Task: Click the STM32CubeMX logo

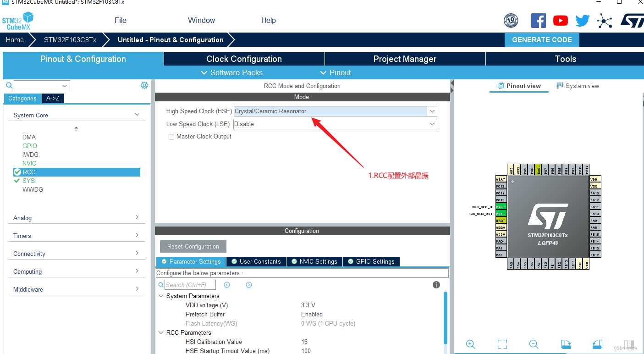Action: pos(18,22)
